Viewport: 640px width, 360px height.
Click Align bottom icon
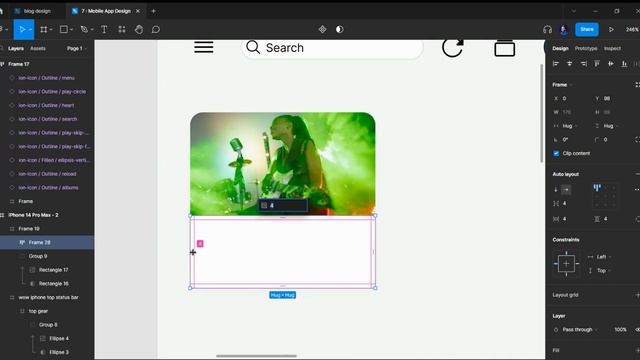tap(624, 64)
